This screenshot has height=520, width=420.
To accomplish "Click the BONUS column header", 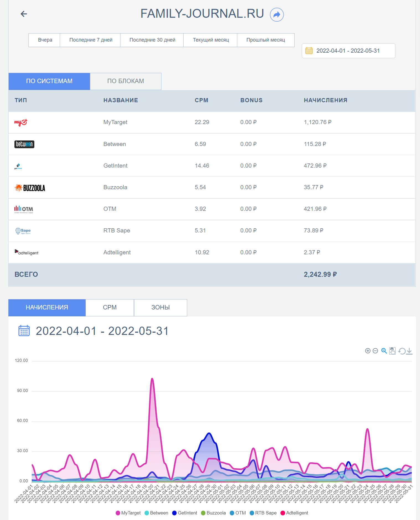I will point(251,100).
